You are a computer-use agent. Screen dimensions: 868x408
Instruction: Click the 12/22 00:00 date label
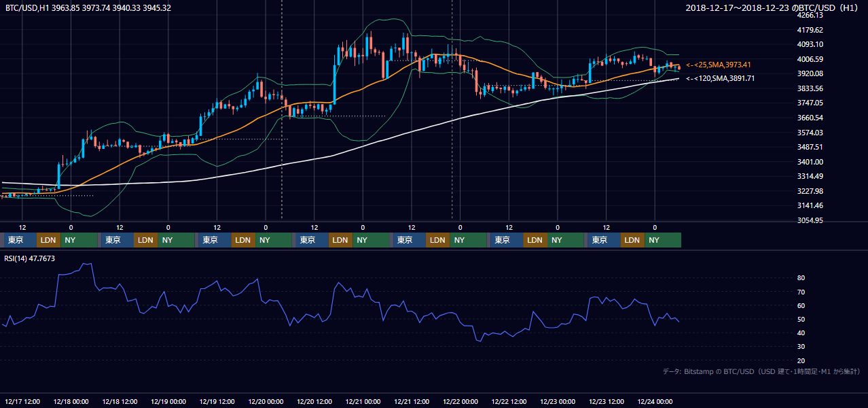(x=460, y=402)
